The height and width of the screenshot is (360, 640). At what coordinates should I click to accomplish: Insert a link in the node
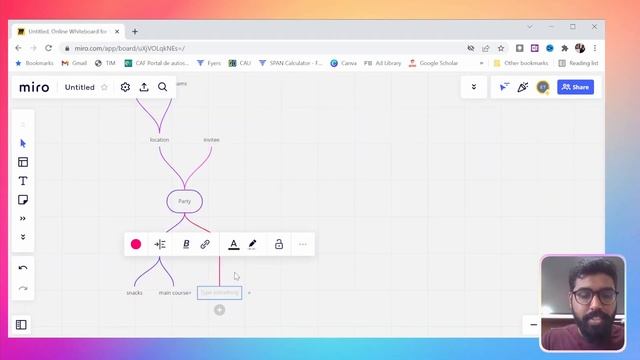pos(205,244)
